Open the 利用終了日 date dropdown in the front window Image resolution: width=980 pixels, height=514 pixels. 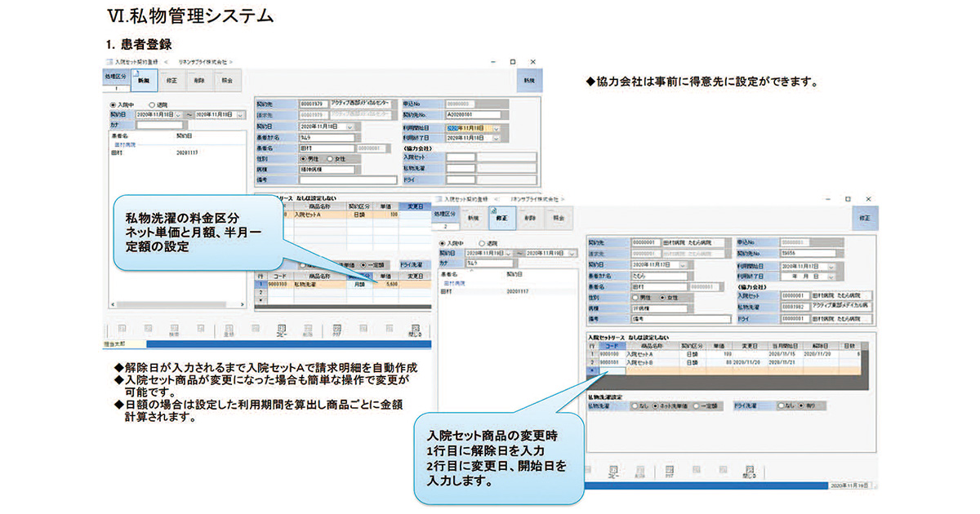(x=832, y=277)
